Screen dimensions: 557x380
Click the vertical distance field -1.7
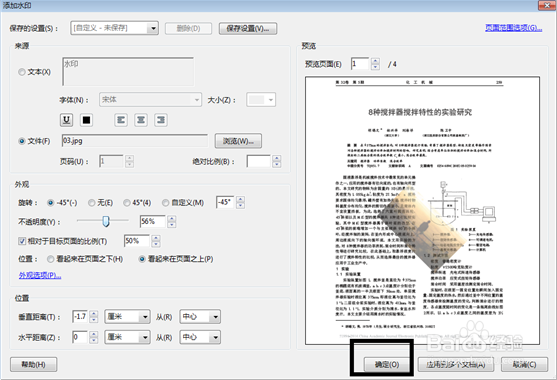(x=80, y=316)
